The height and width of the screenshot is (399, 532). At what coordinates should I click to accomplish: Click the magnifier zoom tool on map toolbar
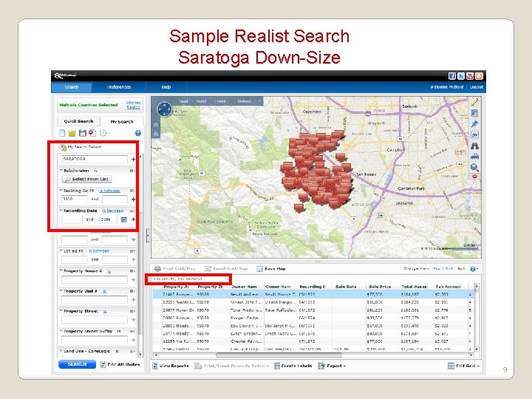(474, 167)
